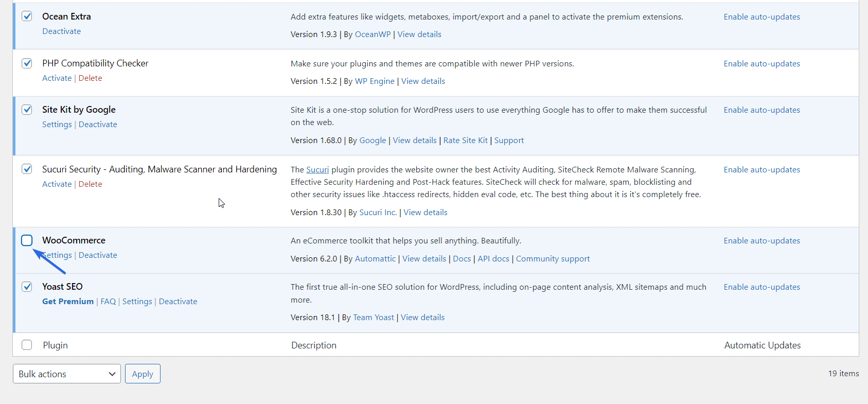This screenshot has width=868, height=404.
Task: Click the 19 items count text
Action: [843, 374]
